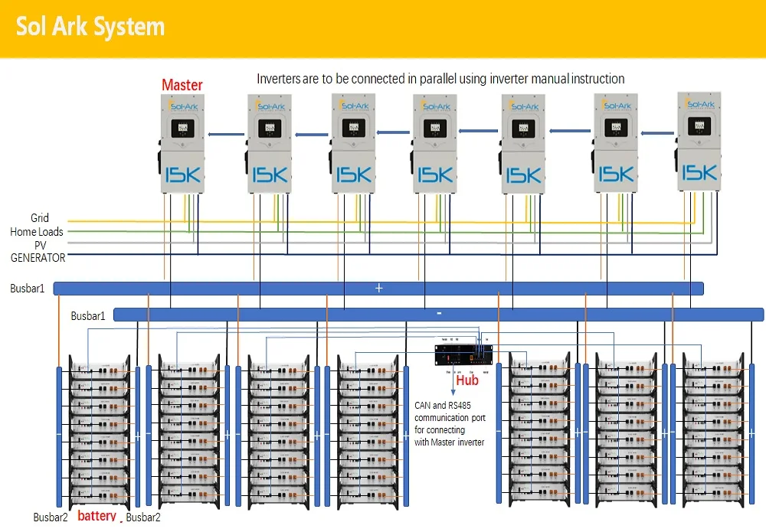The image size is (766, 532).
Task: Select the Grid line label
Action: coord(40,219)
